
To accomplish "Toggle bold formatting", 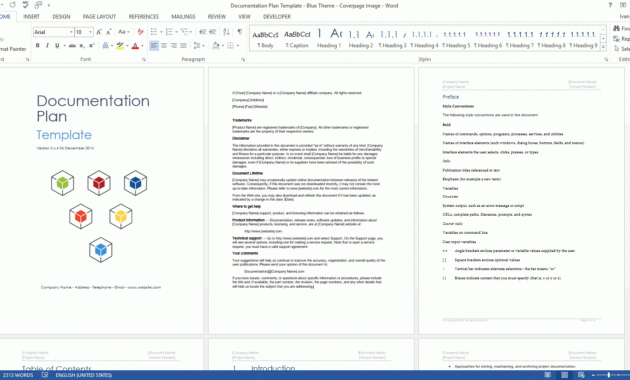I will tap(38, 46).
